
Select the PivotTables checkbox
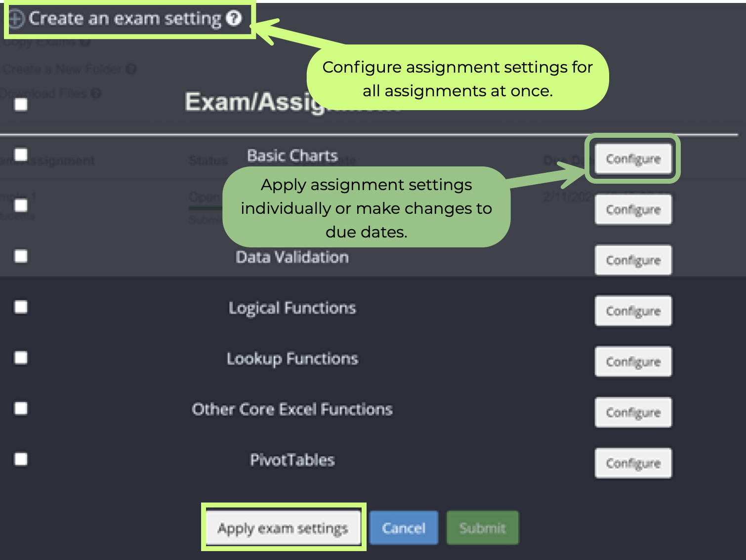pyautogui.click(x=21, y=459)
